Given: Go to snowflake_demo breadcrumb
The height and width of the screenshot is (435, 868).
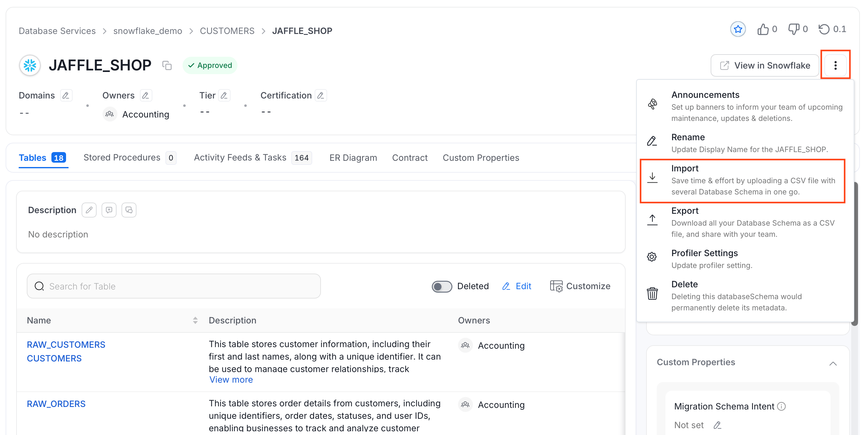Looking at the screenshot, I should 148,31.
